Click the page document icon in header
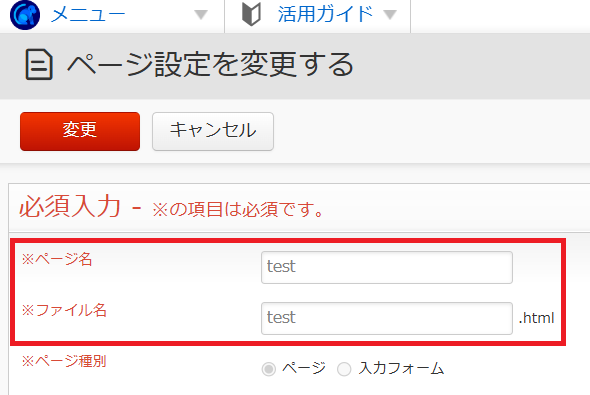Image resolution: width=590 pixels, height=395 pixels. [39, 65]
